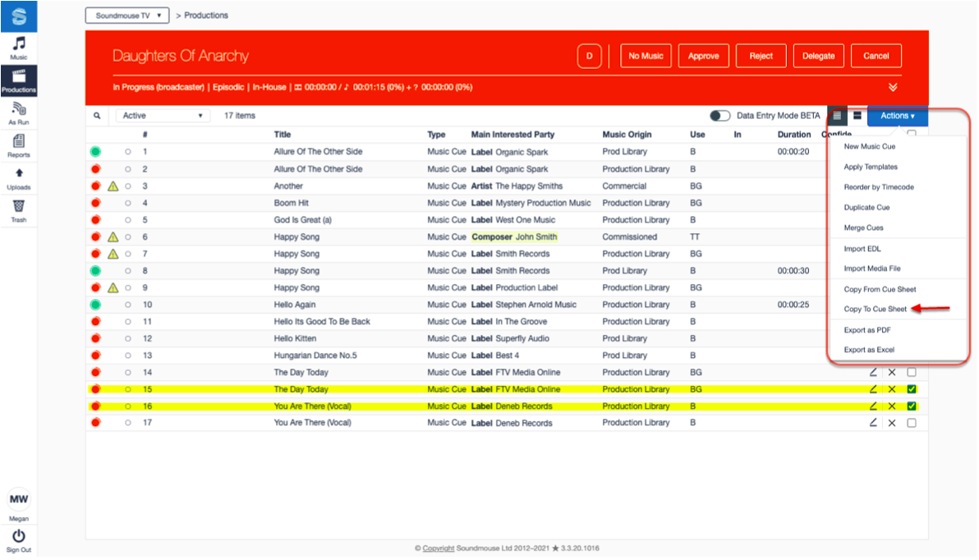Open the As Run section
The width and height of the screenshot is (979, 560).
[x=19, y=113]
